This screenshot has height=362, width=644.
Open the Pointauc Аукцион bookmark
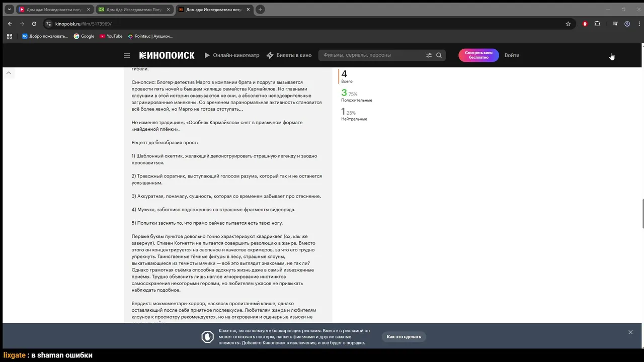click(x=150, y=36)
